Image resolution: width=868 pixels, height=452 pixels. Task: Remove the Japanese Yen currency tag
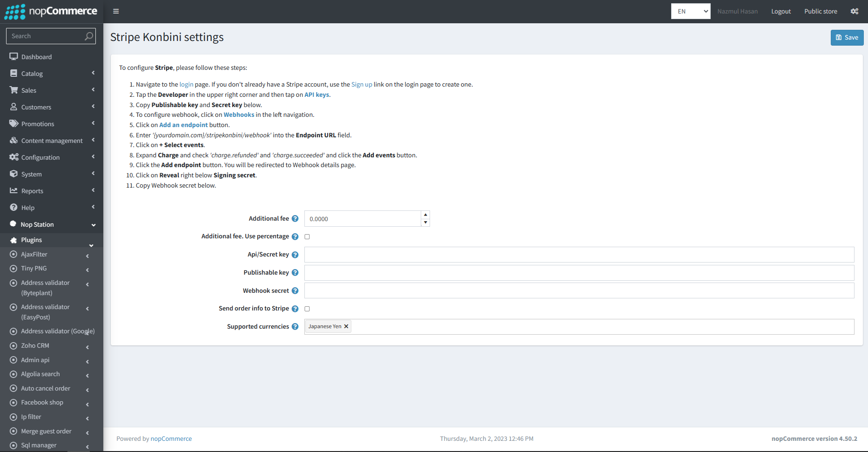tap(346, 326)
